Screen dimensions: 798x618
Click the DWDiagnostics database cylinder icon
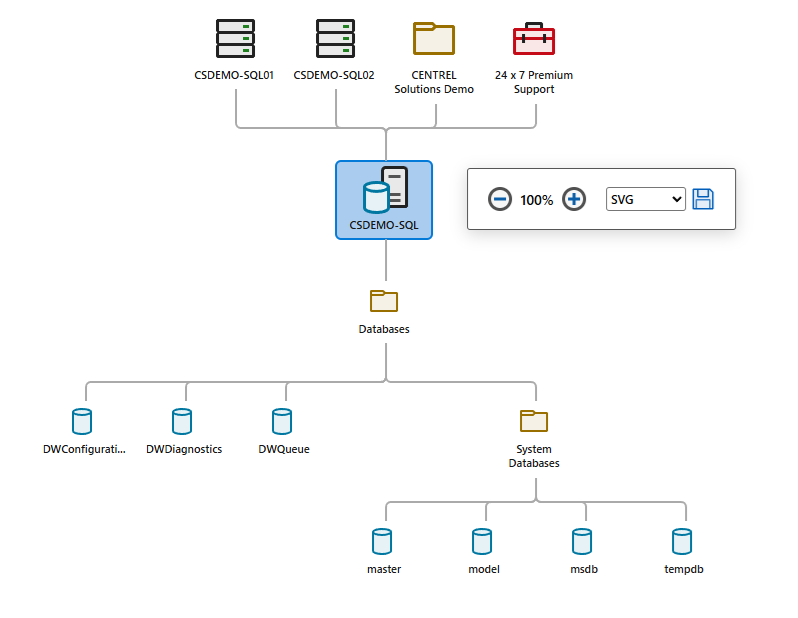pos(182,422)
